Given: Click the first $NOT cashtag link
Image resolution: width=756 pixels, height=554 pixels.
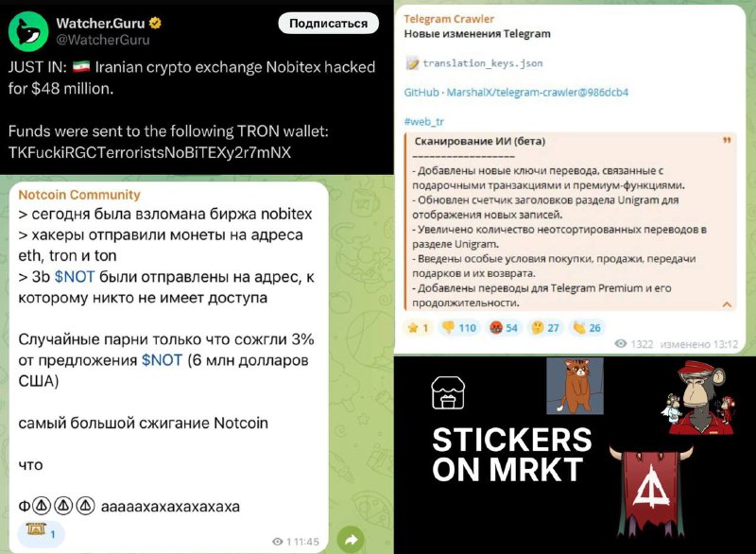Looking at the screenshot, I should pos(75,277).
